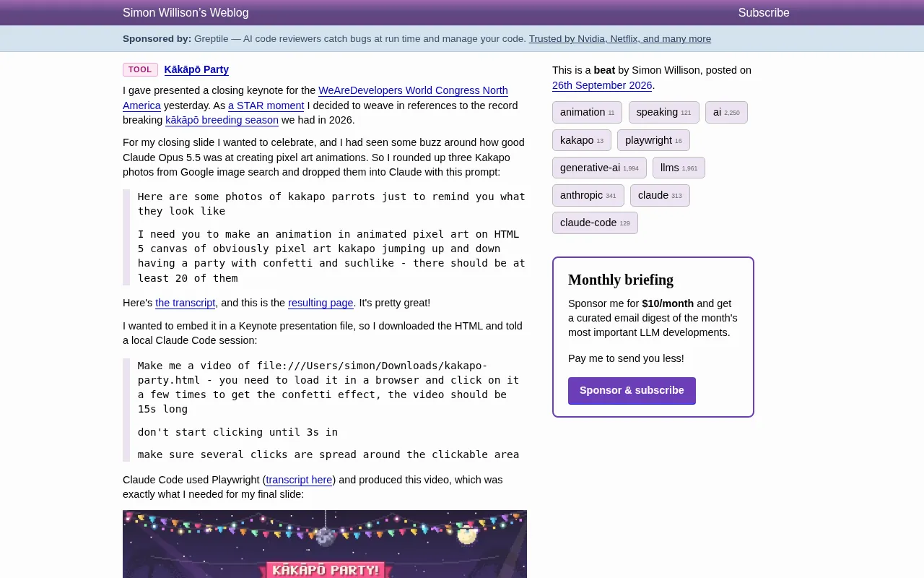Select the generative-ai tag

pyautogui.click(x=599, y=168)
